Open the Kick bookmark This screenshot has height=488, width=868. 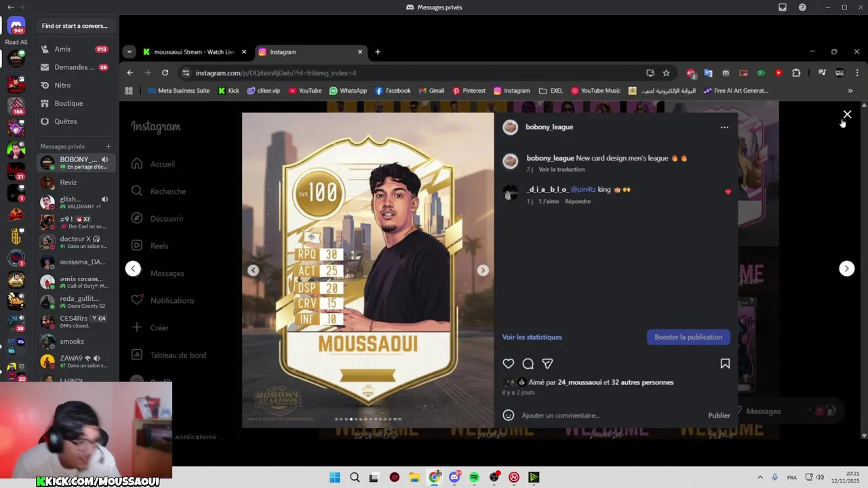coord(229,91)
